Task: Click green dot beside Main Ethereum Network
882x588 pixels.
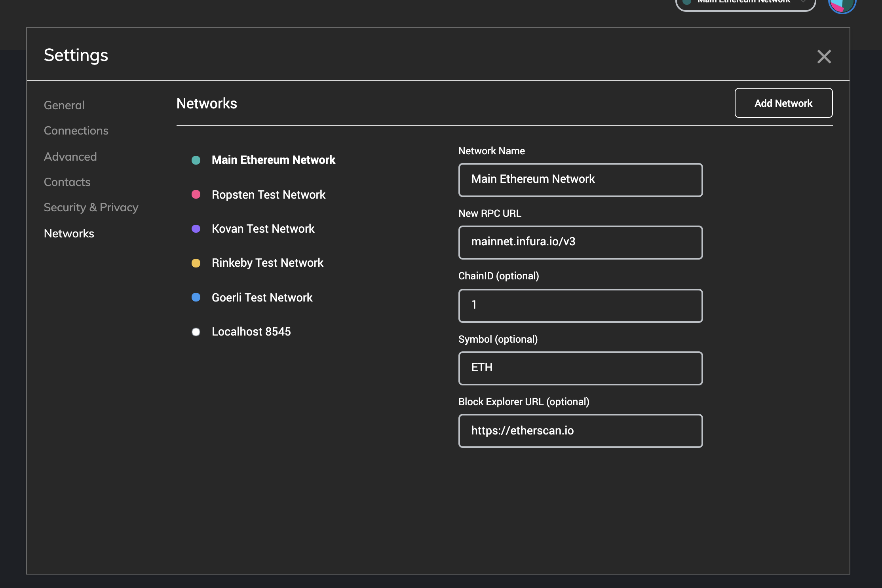Action: point(196,160)
